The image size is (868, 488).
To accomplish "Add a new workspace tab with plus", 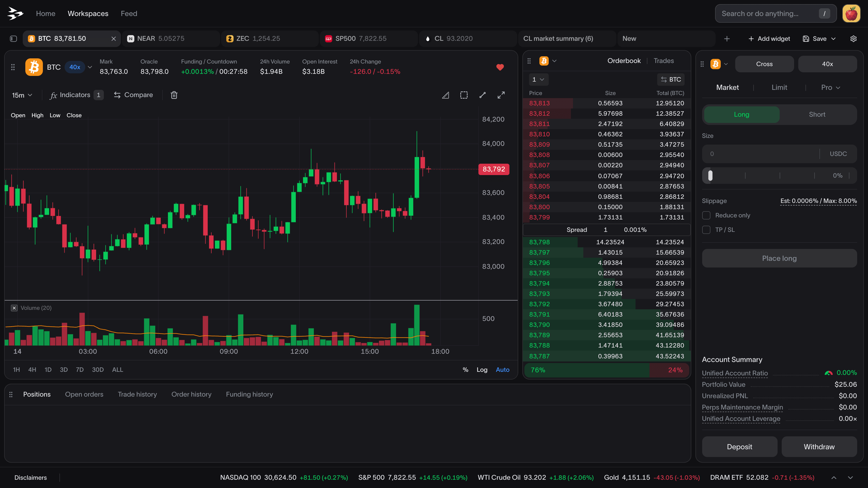I will 727,39.
